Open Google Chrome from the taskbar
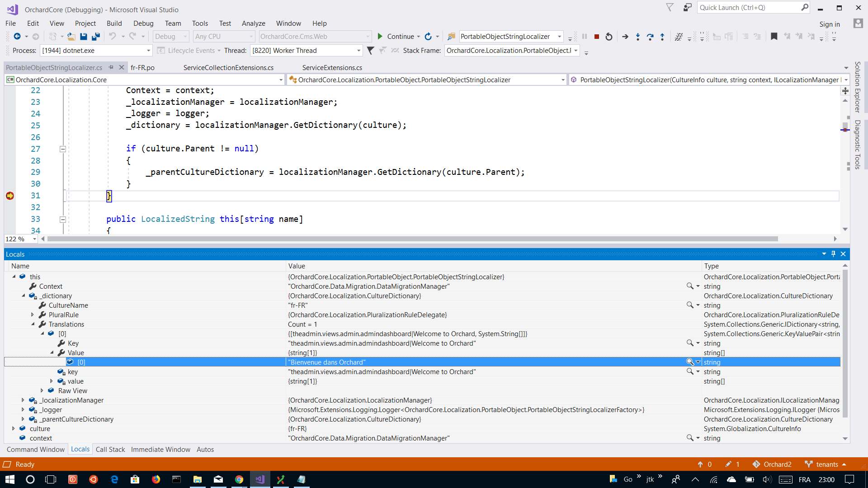 click(239, 479)
